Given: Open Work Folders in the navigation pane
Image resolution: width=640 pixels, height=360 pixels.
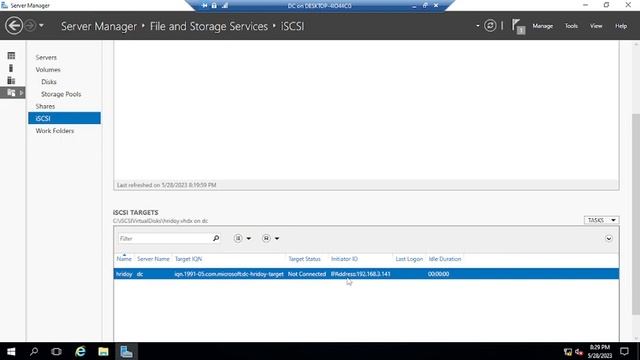Looking at the screenshot, I should pyautogui.click(x=55, y=131).
